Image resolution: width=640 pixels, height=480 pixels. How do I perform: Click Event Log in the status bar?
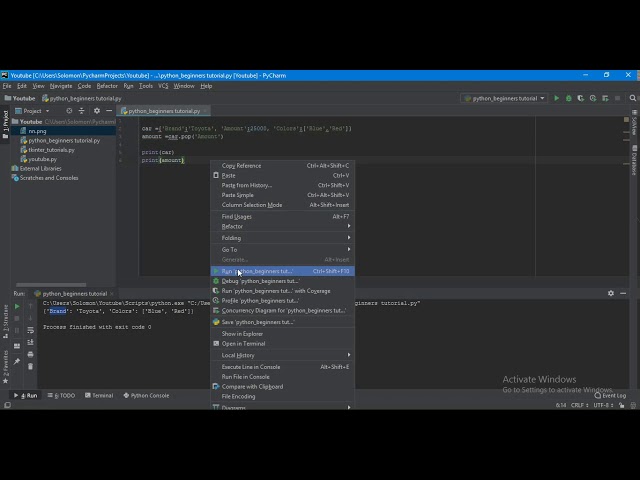pyautogui.click(x=610, y=396)
